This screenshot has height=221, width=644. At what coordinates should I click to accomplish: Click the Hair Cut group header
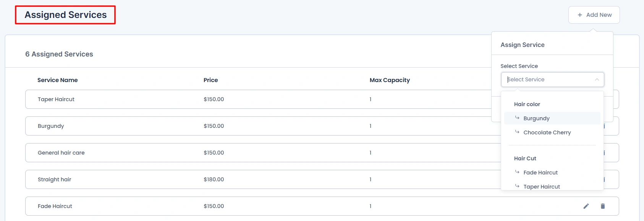tap(525, 158)
